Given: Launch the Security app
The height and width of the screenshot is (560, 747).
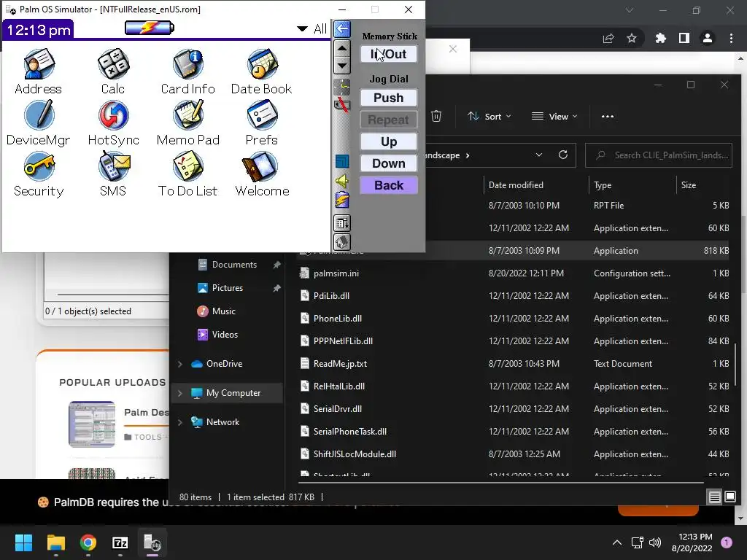Looking at the screenshot, I should tap(39, 174).
